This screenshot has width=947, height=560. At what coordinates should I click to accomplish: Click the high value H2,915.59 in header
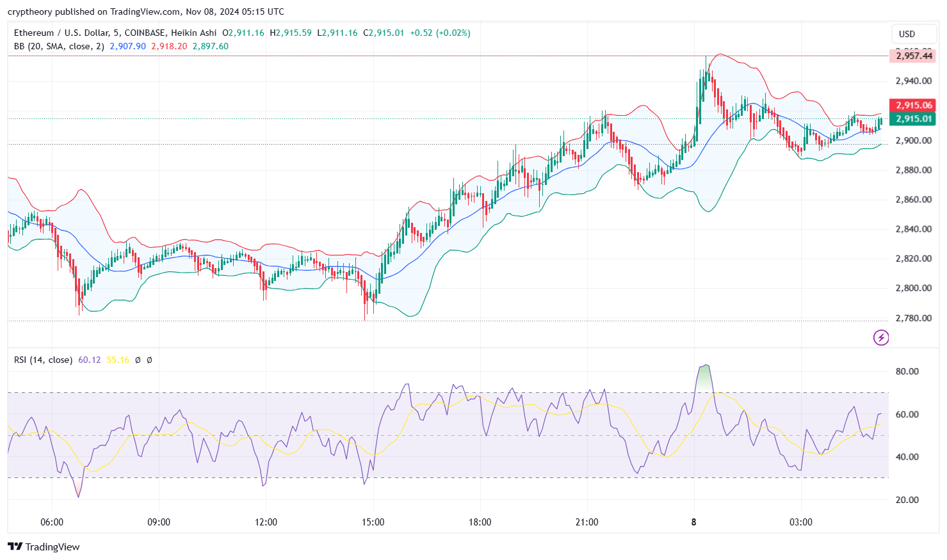[291, 33]
